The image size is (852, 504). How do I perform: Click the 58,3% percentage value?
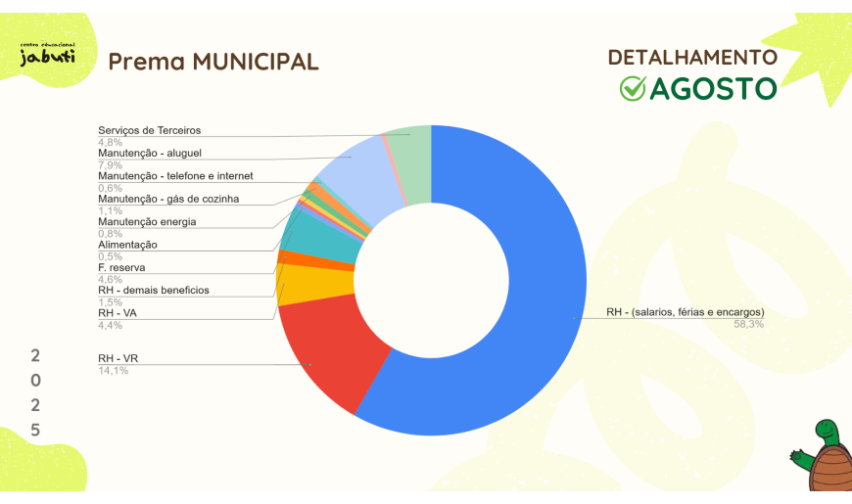pos(748,324)
